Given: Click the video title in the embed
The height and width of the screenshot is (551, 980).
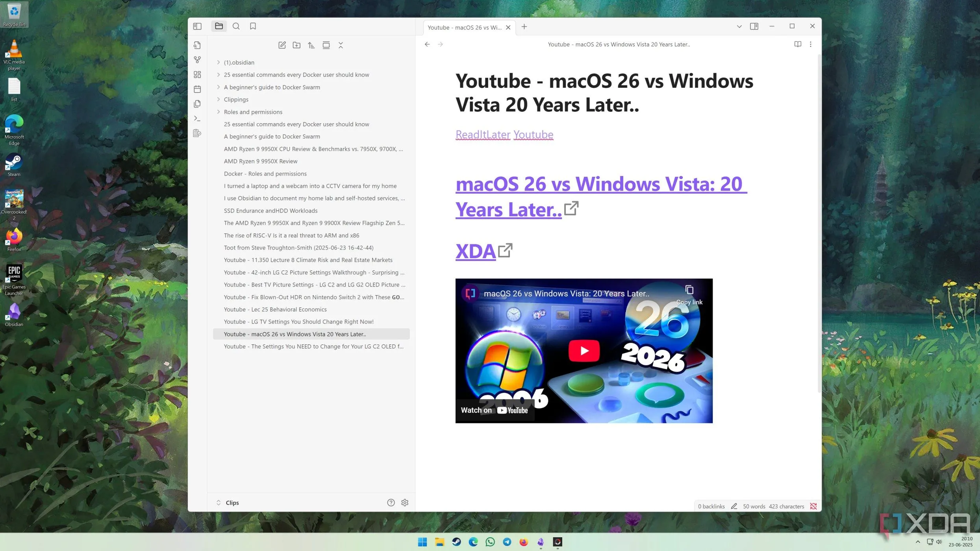Looking at the screenshot, I should tap(566, 294).
